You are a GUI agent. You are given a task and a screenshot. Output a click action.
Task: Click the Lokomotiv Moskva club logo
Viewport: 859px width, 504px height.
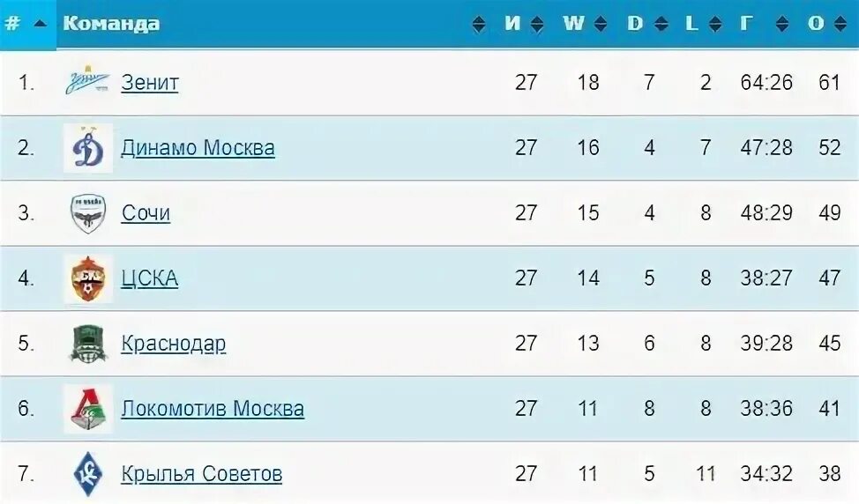[87, 409]
